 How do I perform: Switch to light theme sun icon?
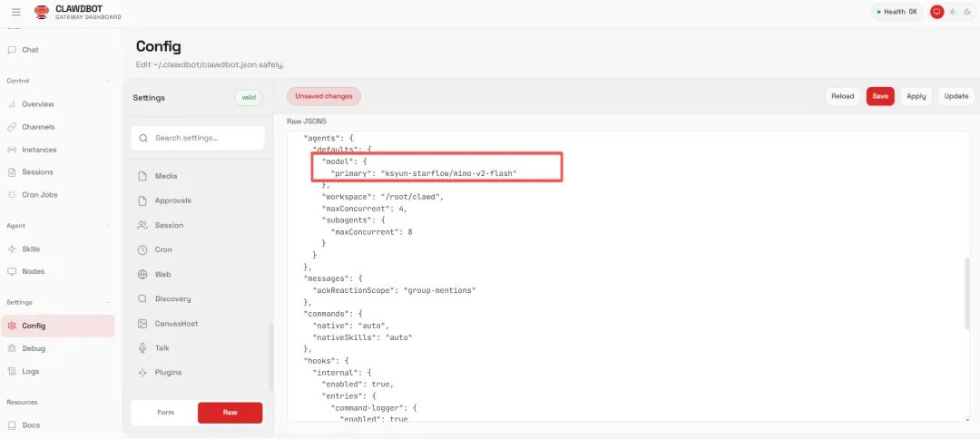[953, 12]
